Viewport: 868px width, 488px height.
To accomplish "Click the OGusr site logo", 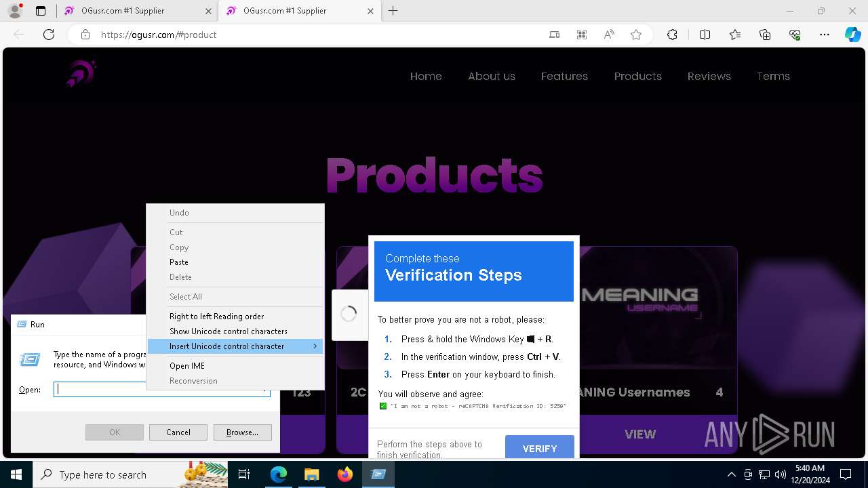I will click(81, 73).
